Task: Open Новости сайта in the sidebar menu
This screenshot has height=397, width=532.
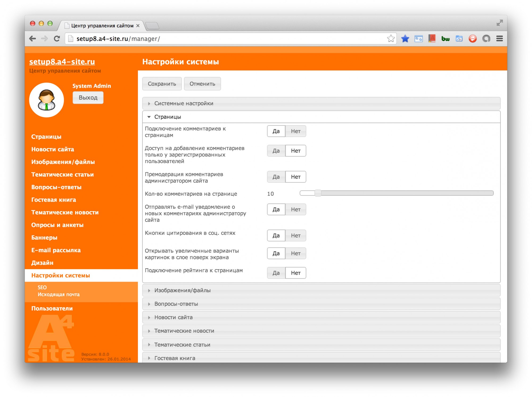Action: (53, 149)
